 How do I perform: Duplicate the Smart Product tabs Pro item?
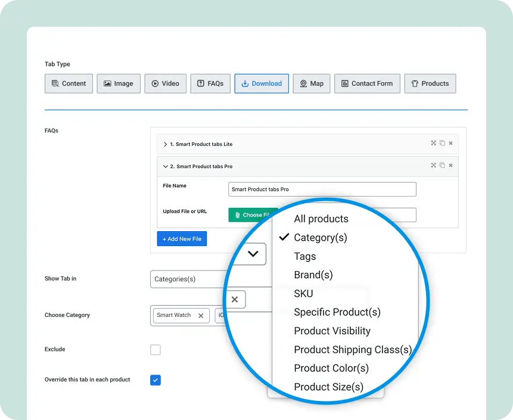tap(442, 166)
